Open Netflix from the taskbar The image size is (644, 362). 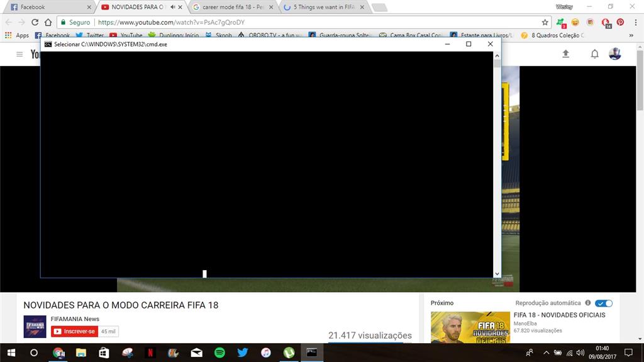coord(150,353)
